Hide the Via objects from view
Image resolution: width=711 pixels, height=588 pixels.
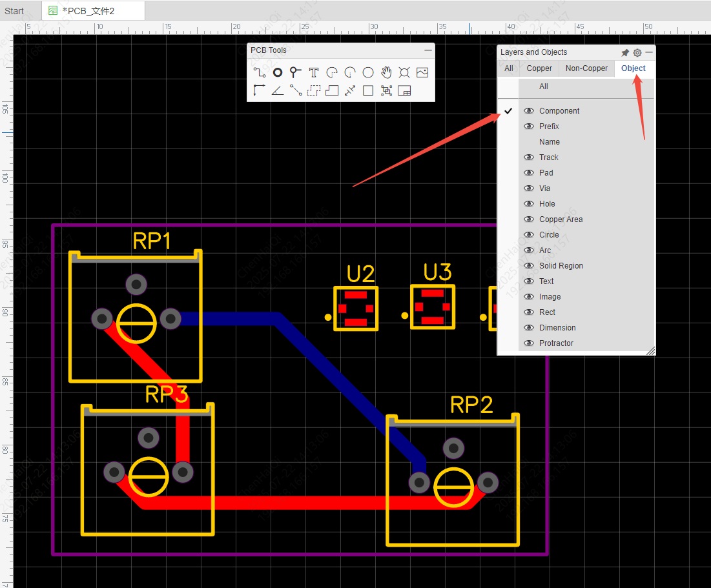click(528, 188)
